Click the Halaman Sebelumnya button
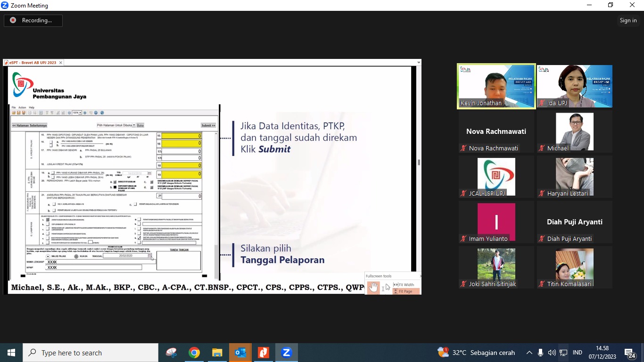 point(29,125)
